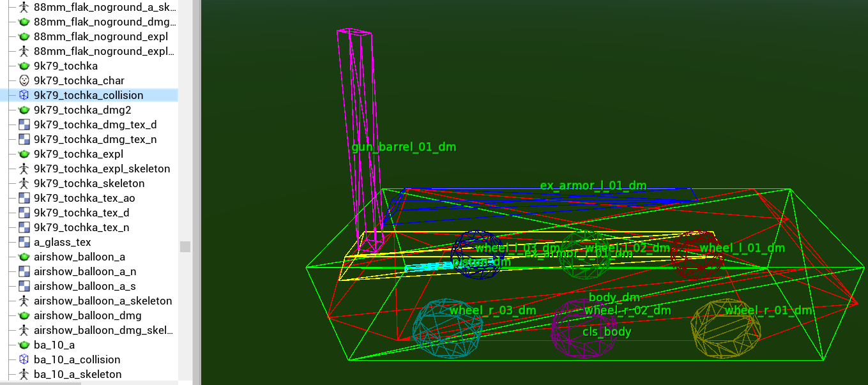868x385 pixels.
Task: Choose the ba_10_a model entry
Action: click(54, 345)
